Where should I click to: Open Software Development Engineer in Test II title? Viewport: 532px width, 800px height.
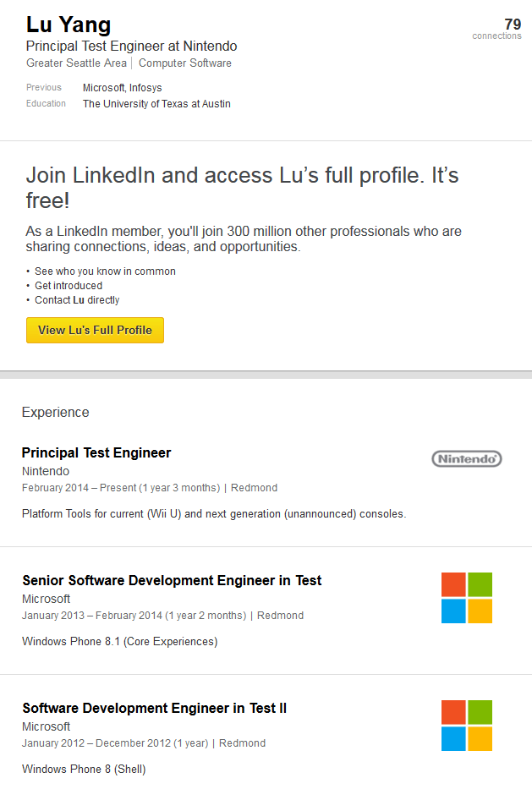point(155,709)
